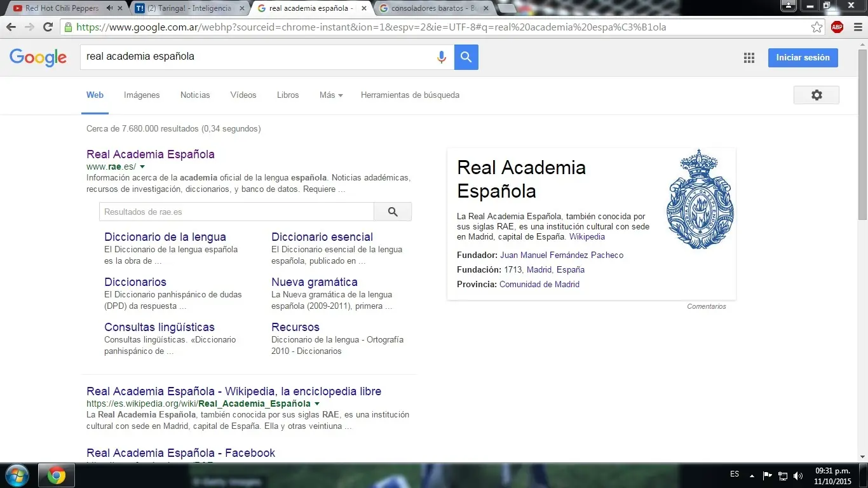This screenshot has height=488, width=868.
Task: Mute audio on the Red Hot Chili Peppers tab
Action: tap(109, 8)
